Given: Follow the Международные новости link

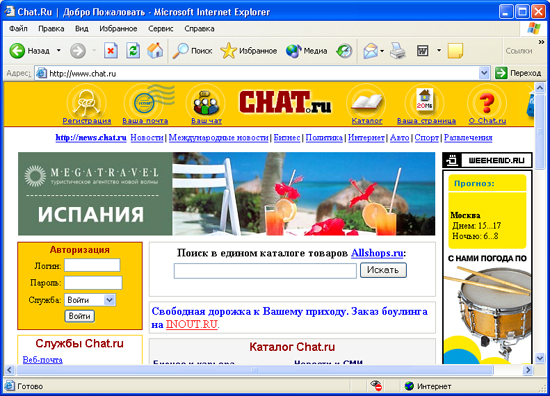Looking at the screenshot, I should [219, 138].
